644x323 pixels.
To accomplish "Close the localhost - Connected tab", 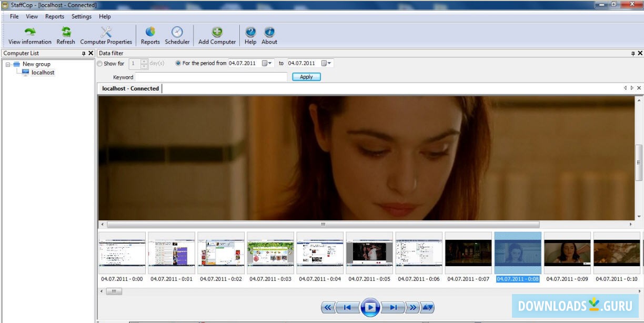I will (639, 88).
